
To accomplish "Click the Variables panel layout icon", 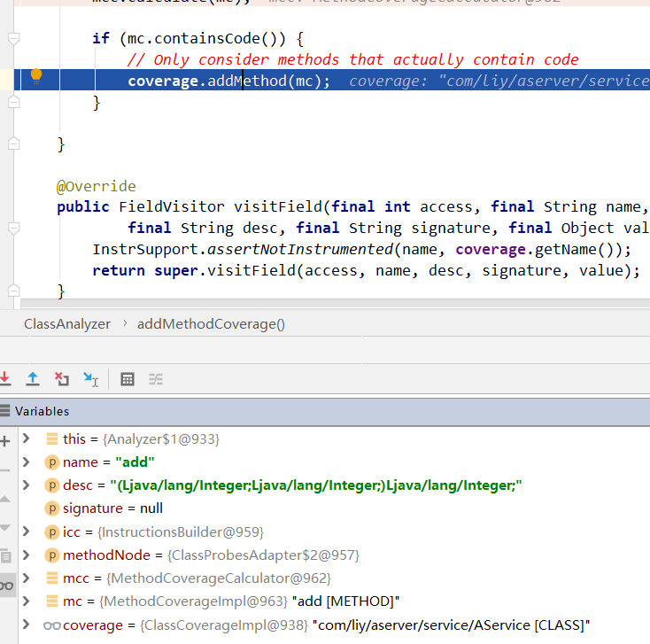I will tap(5, 411).
